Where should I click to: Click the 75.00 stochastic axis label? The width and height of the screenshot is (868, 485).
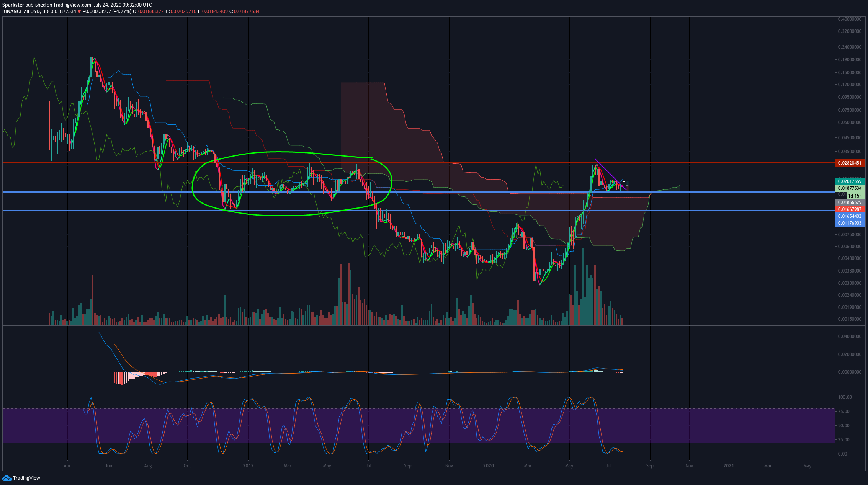pos(844,412)
